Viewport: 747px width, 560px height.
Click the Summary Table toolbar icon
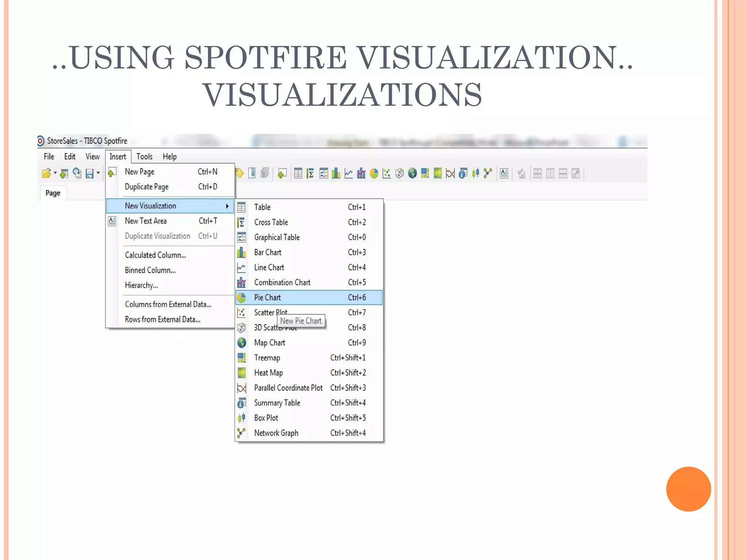(463, 174)
